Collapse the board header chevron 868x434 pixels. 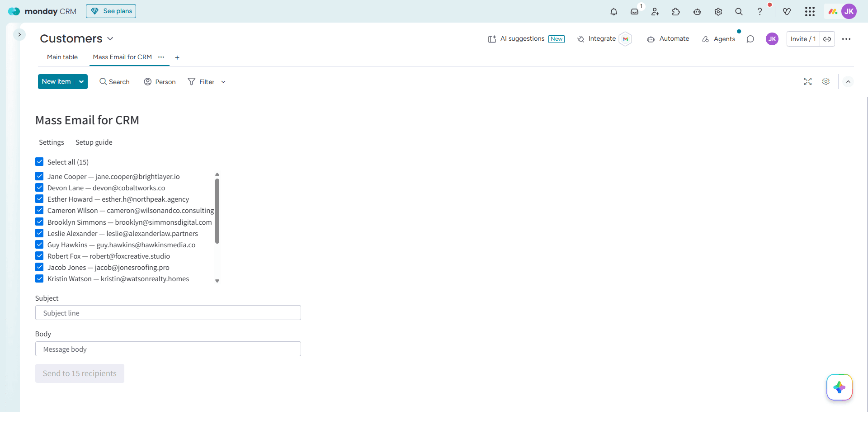tap(848, 82)
